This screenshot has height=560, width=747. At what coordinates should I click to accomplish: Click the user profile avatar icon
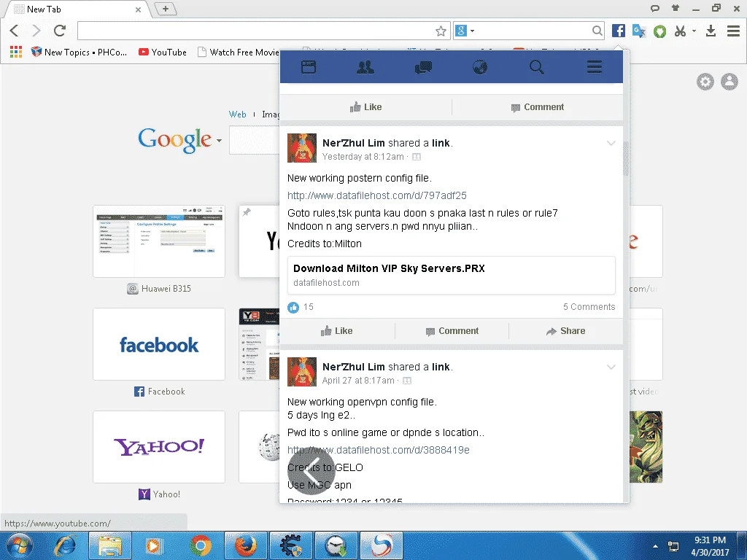tap(729, 82)
